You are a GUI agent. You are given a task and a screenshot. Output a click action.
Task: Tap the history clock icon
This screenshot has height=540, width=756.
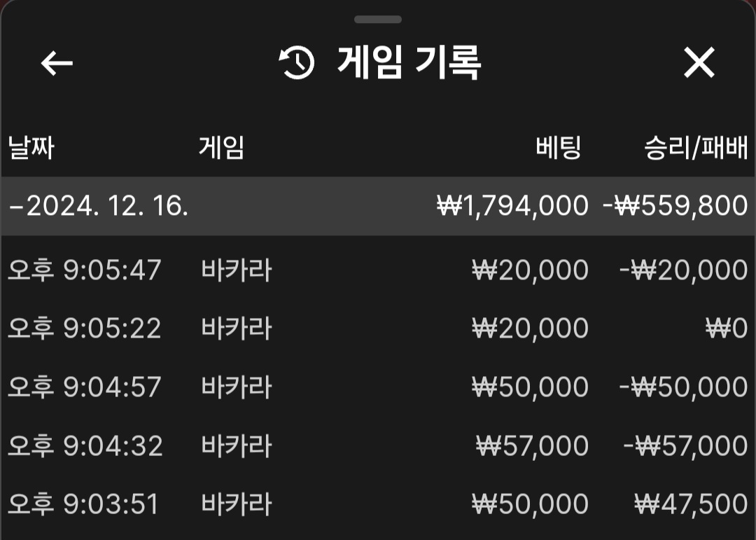pyautogui.click(x=297, y=62)
